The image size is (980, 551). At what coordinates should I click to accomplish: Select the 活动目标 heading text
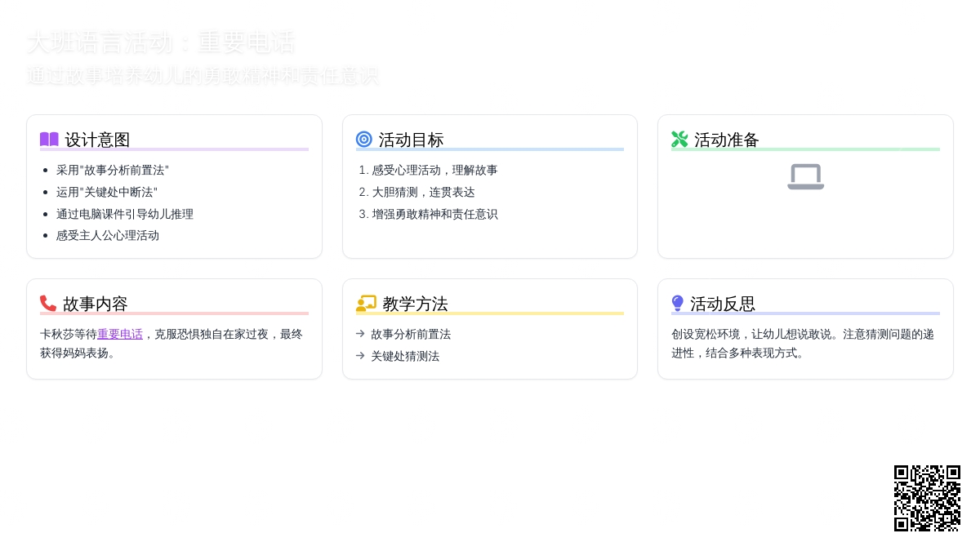(411, 140)
